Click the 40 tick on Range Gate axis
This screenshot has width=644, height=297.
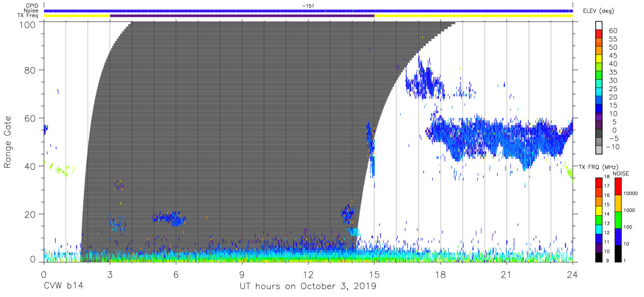click(x=31, y=166)
